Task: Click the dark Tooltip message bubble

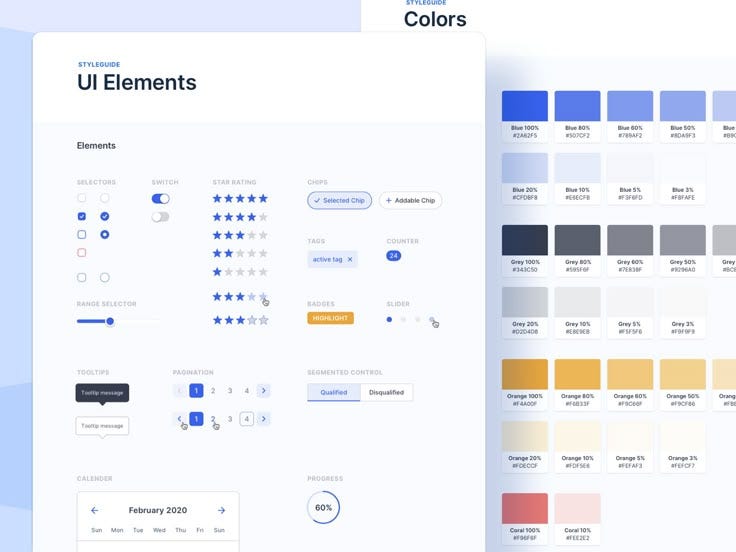Action: tap(102, 393)
